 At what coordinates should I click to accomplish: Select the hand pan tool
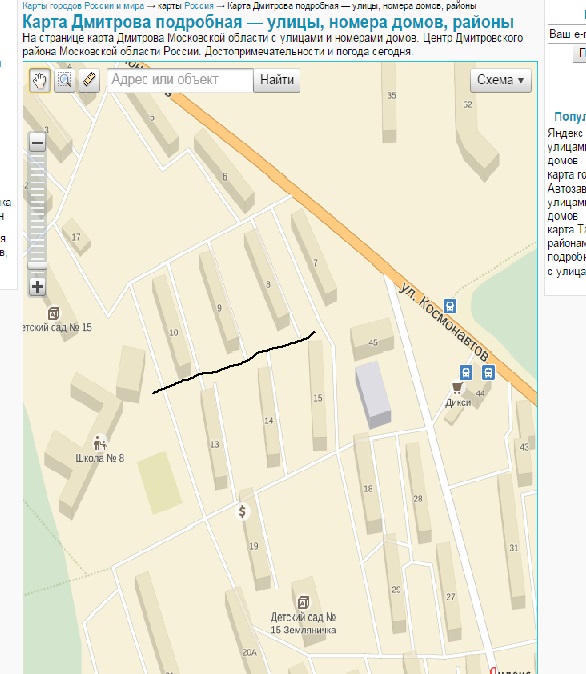coord(40,80)
